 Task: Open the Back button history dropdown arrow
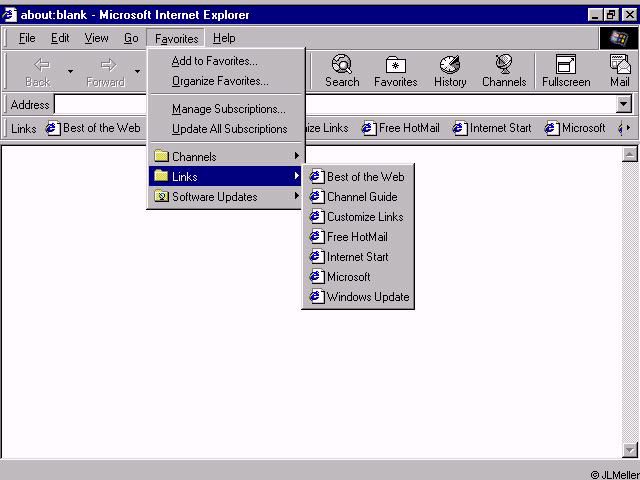coord(70,71)
